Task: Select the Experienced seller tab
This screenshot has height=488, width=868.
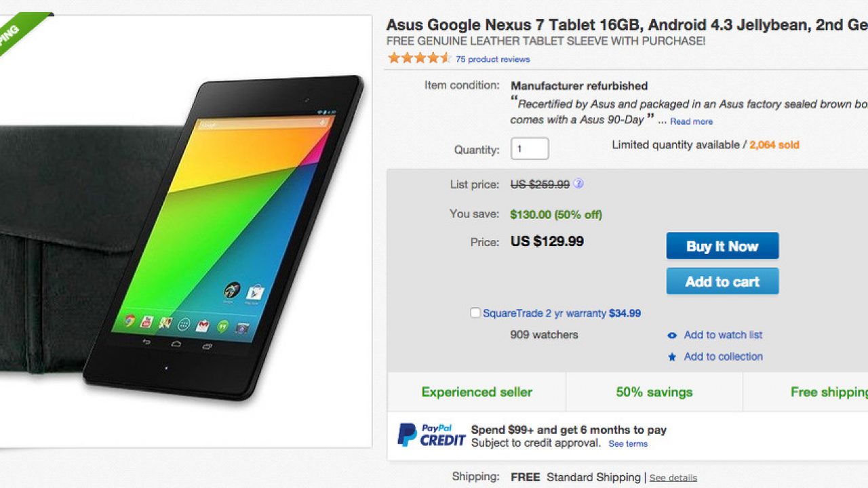Action: point(477,392)
